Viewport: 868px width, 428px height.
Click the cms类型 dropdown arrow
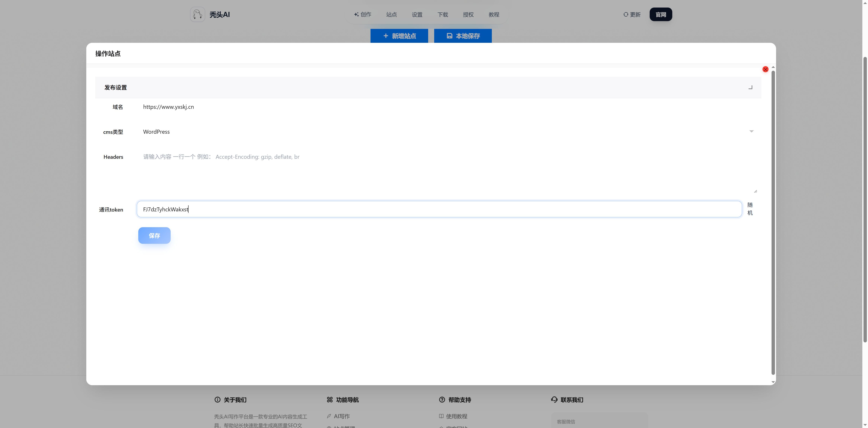pyautogui.click(x=751, y=131)
